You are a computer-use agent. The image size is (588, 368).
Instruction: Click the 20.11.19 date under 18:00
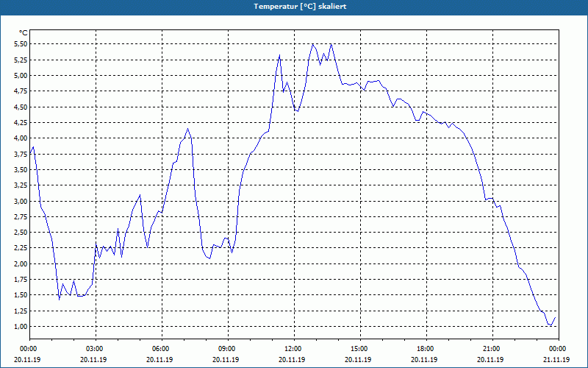pyautogui.click(x=424, y=359)
